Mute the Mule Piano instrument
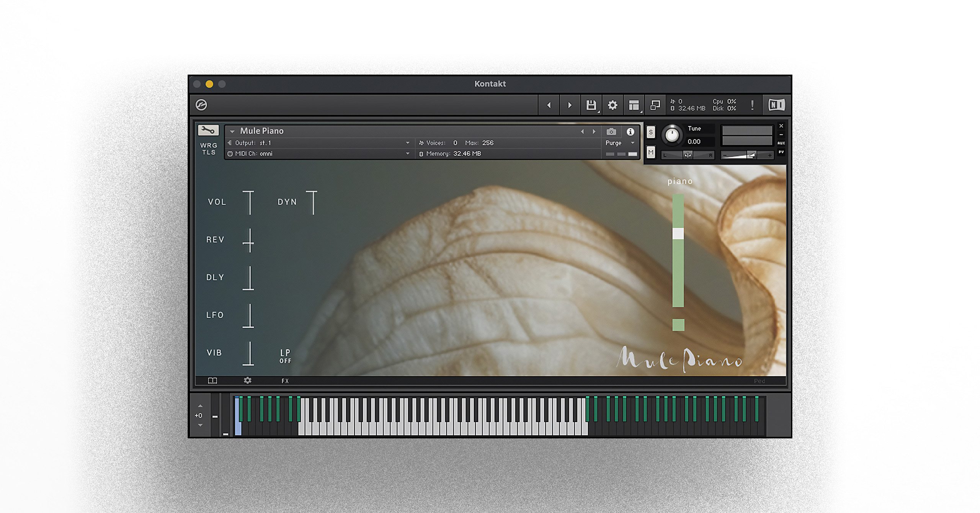This screenshot has height=513, width=980. [x=651, y=152]
